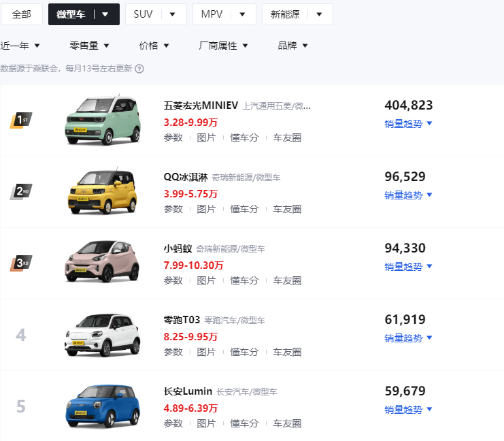Open 参数 for 长安Lumin
The width and height of the screenshot is (504, 441).
[x=173, y=423]
